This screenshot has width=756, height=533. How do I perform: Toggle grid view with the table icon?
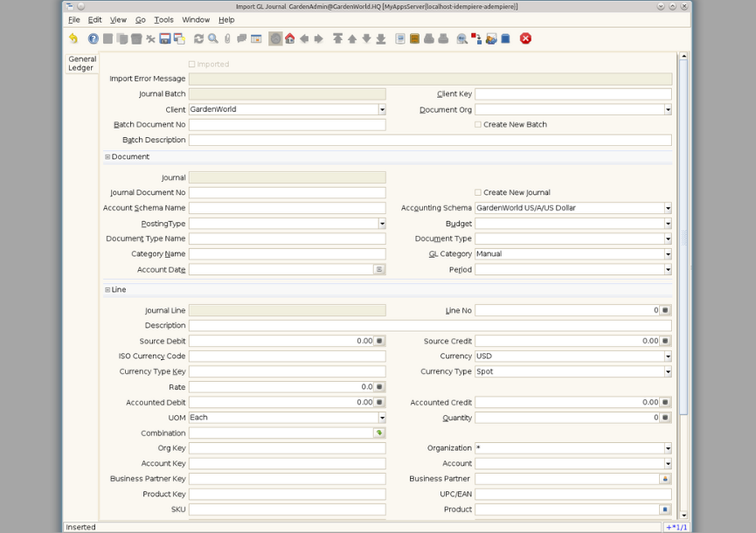256,38
